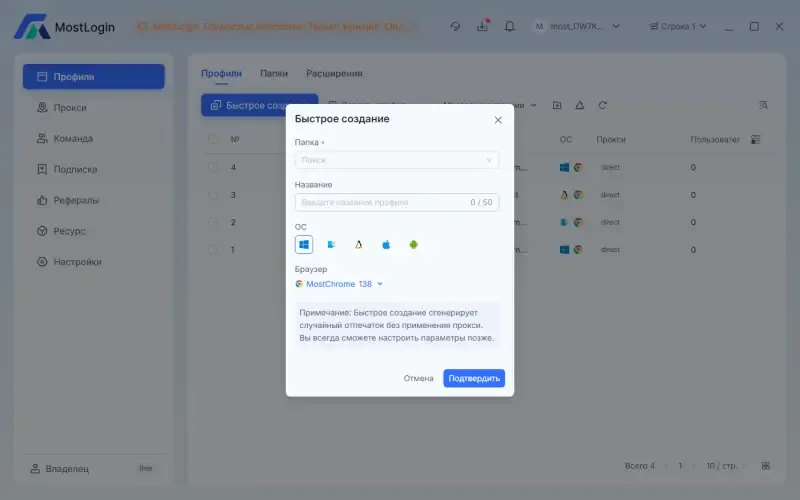Open the Строка 1 dropdown
Screen dimensions: 800x500
pyautogui.click(x=678, y=26)
